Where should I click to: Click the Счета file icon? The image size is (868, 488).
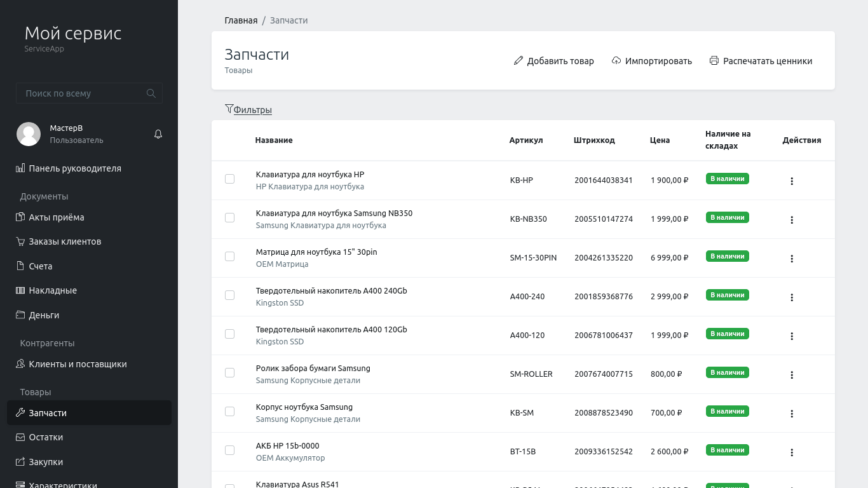(x=20, y=266)
